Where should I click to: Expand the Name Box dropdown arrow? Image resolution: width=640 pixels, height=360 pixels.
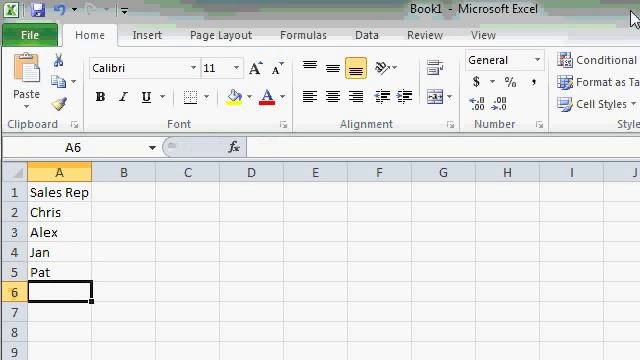(152, 147)
